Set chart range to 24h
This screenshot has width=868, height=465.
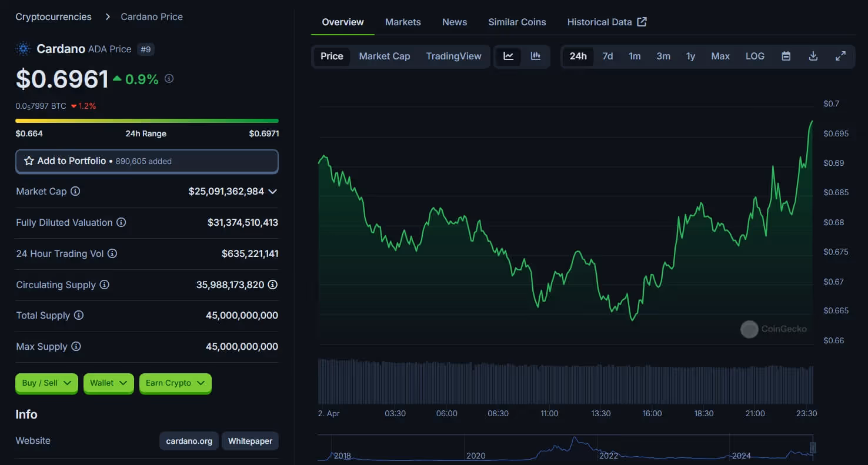pyautogui.click(x=578, y=56)
